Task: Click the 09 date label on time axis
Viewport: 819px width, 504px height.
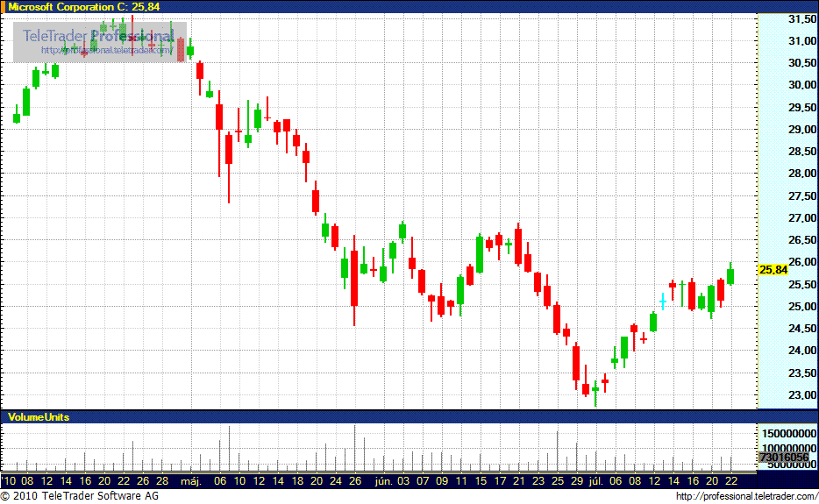Action: click(442, 481)
